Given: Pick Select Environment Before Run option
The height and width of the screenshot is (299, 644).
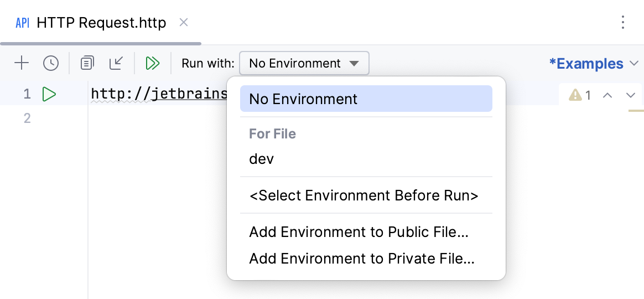Looking at the screenshot, I should click(363, 195).
